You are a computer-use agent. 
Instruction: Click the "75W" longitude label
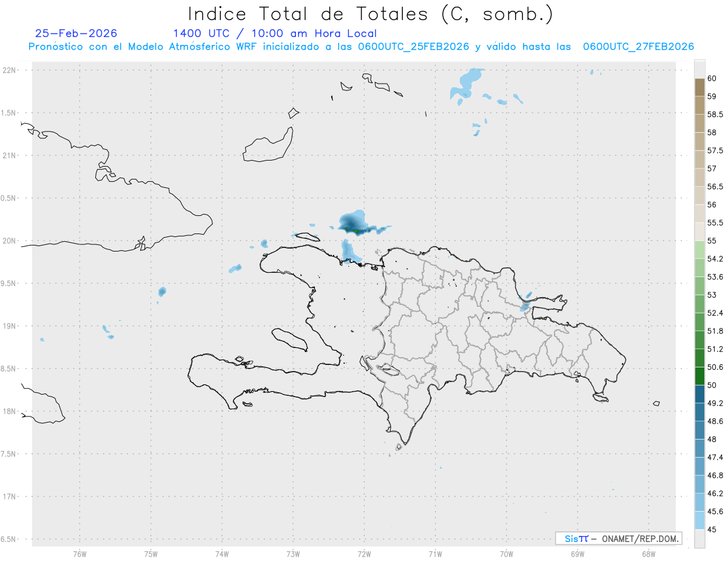(151, 554)
